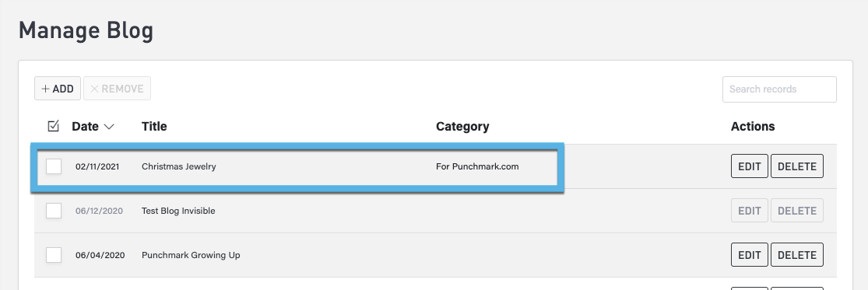Edit the Punchmark Growing Up post
The height and width of the screenshot is (290, 868).
[750, 255]
